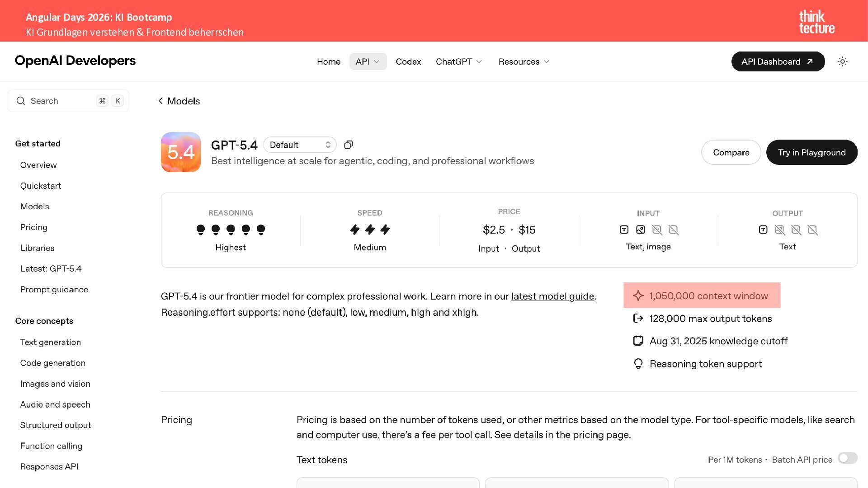Expand the ChatGPT navigation dropdown

tap(459, 61)
